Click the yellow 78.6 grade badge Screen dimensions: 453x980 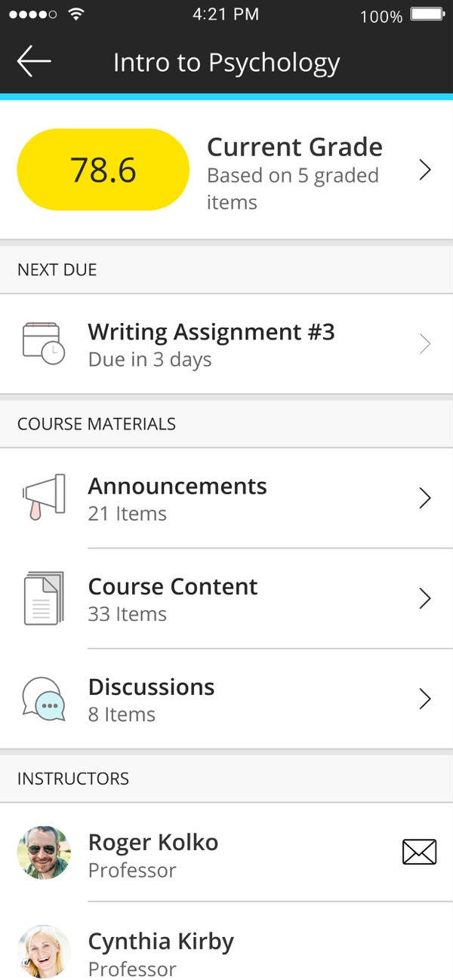click(x=103, y=170)
